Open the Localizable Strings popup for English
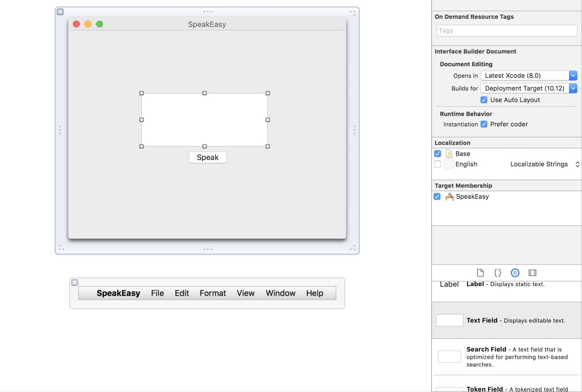 [x=545, y=164]
